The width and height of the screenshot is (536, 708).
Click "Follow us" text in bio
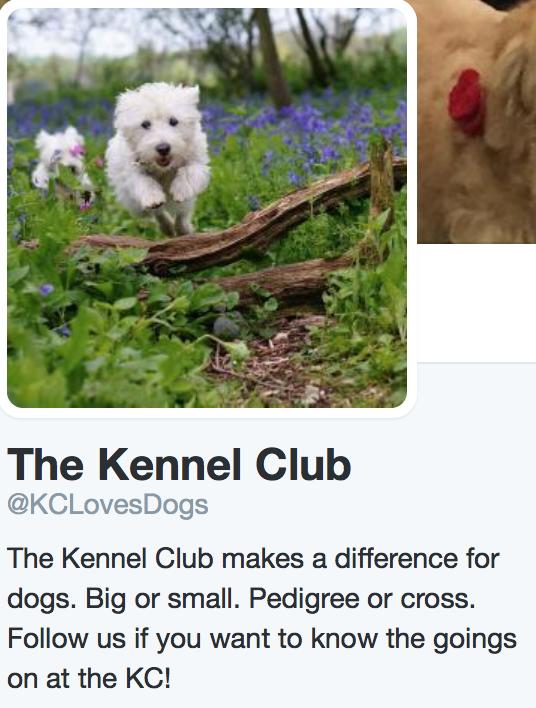point(66,639)
